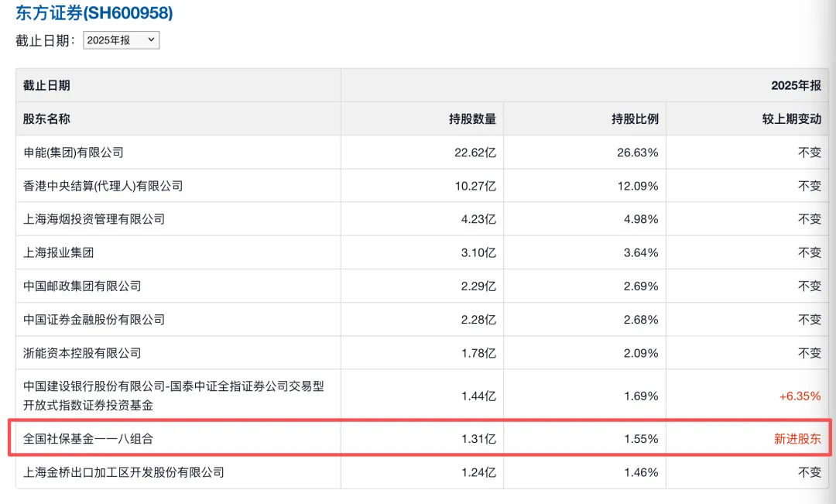Select shareholder 上海报业集团

[x=59, y=252]
